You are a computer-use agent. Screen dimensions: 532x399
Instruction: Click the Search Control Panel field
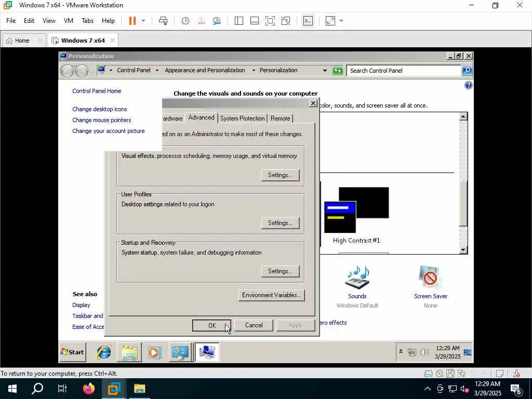(404, 71)
